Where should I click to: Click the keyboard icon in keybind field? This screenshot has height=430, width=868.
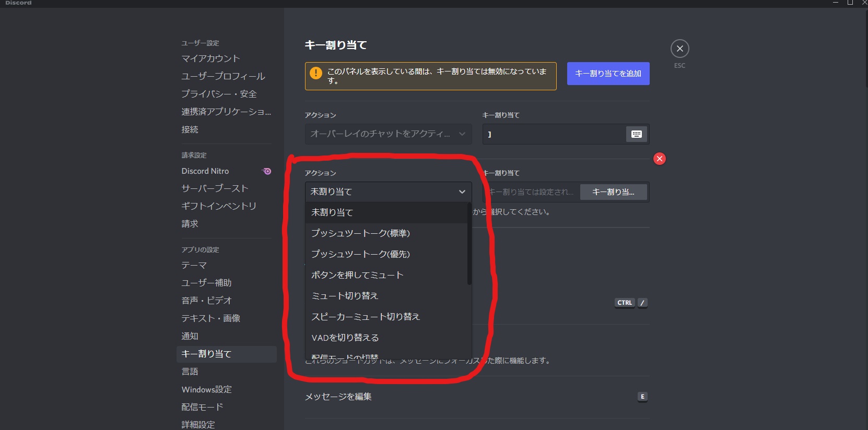[x=636, y=134]
